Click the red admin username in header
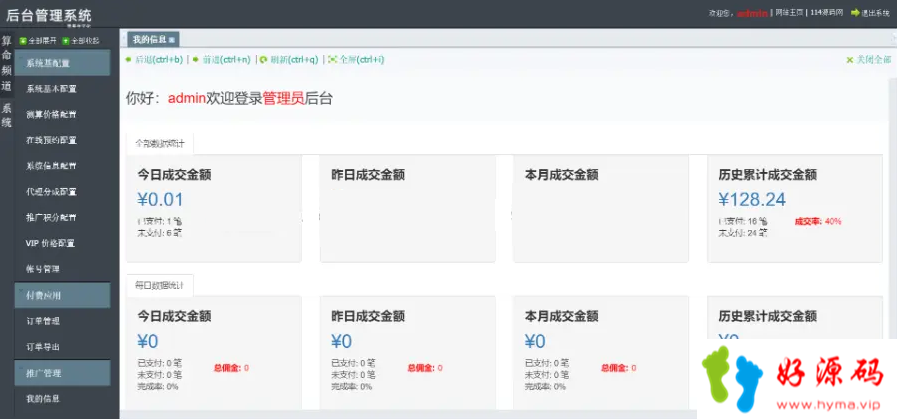The height and width of the screenshot is (419, 897). pyautogui.click(x=752, y=13)
